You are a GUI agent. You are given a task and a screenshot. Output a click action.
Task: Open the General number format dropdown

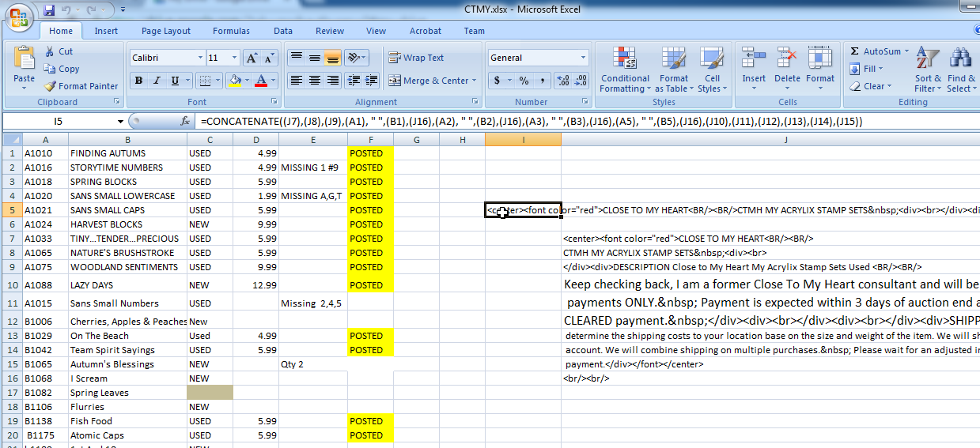[x=584, y=58]
